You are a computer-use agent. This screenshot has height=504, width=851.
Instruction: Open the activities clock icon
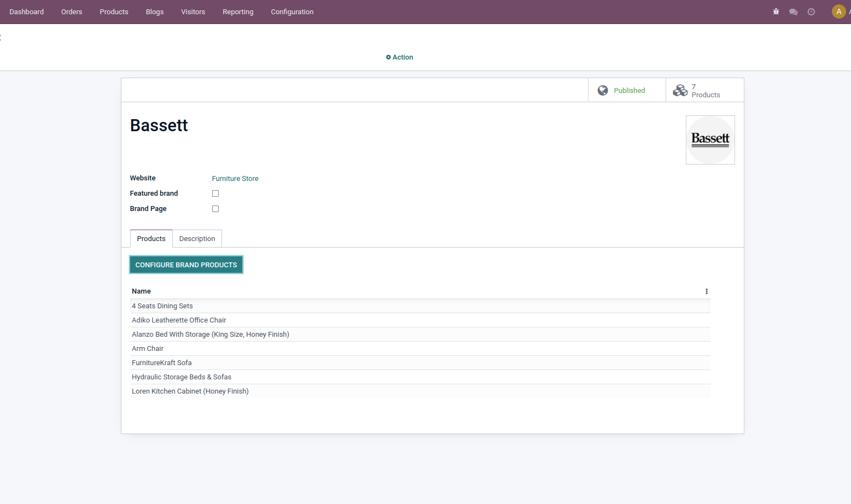[x=811, y=11]
